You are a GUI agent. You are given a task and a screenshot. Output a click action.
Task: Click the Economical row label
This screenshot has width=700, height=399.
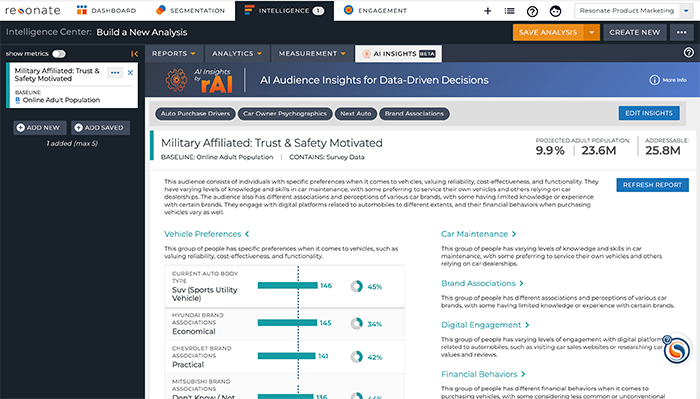pos(194,331)
